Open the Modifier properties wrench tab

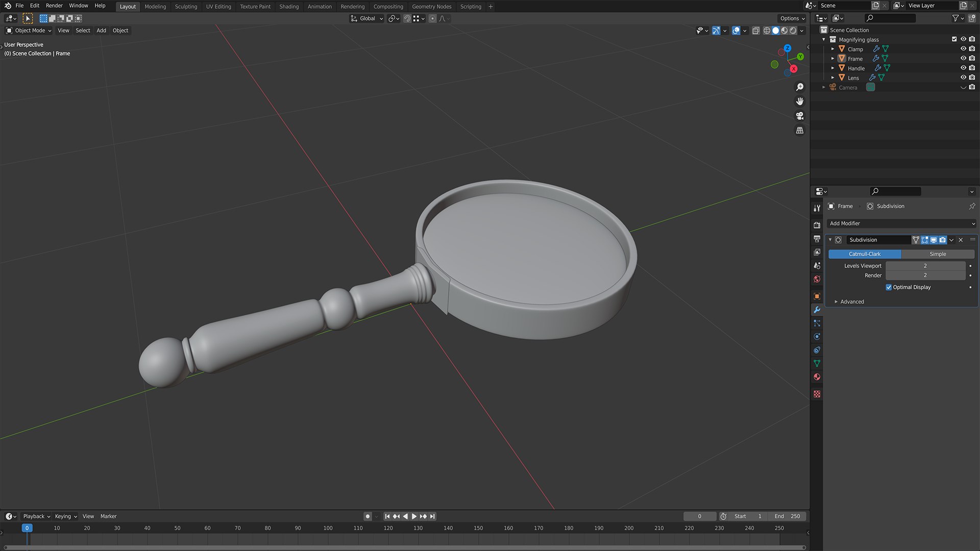click(x=817, y=310)
